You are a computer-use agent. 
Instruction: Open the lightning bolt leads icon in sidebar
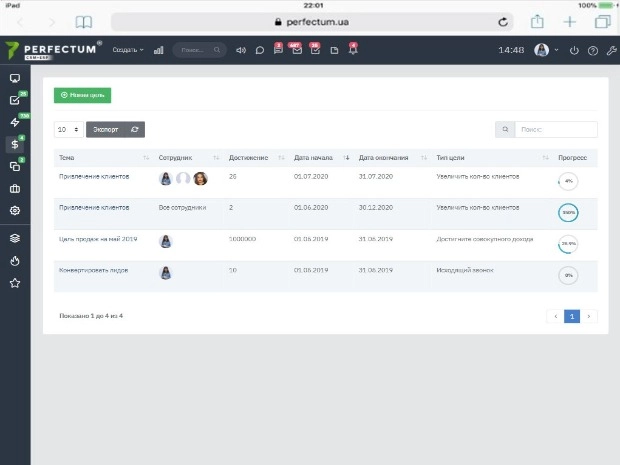coord(15,122)
